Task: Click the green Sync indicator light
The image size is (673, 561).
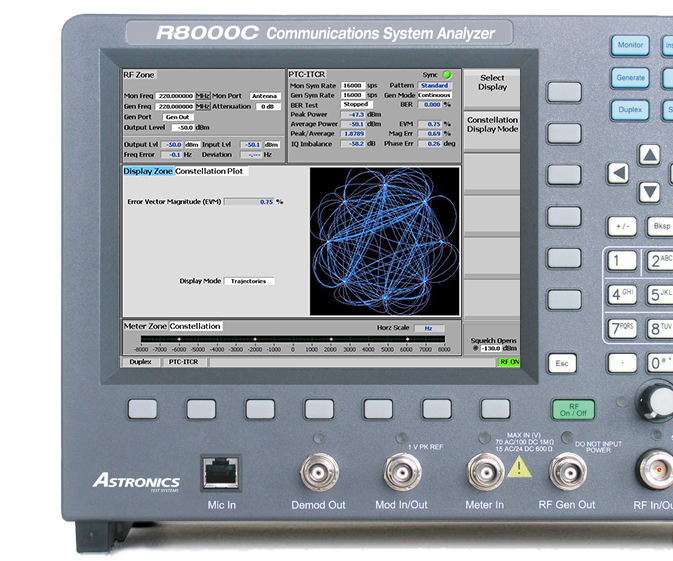Action: point(446,75)
